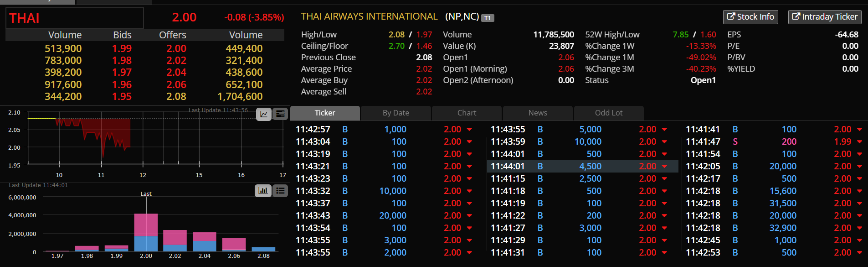Click red down arrow on 11:42:57 row
The height and width of the screenshot is (267, 868).
tap(469, 130)
